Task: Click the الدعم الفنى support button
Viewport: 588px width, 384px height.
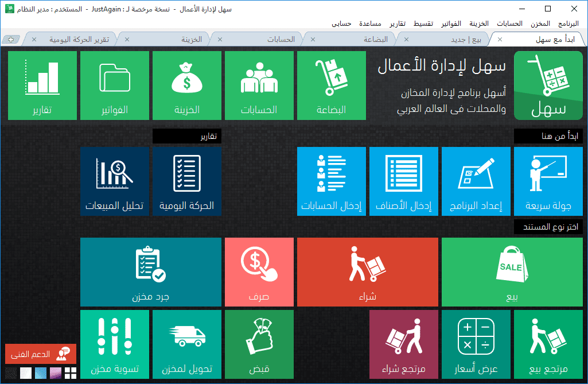Action: pyautogui.click(x=41, y=354)
